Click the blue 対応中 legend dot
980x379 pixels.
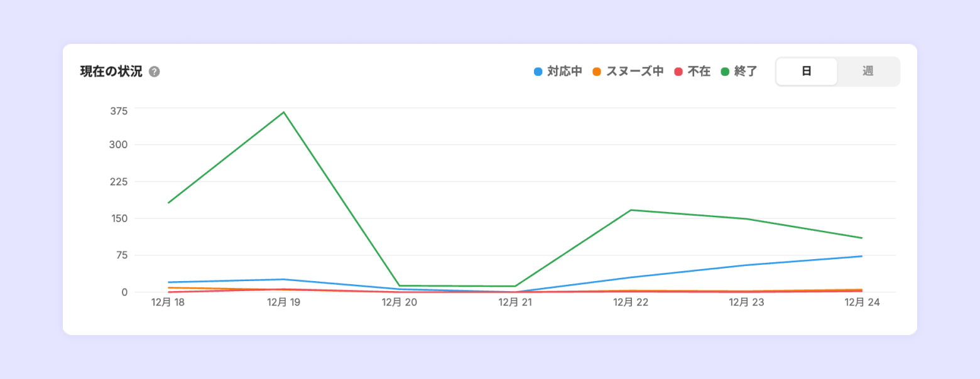(538, 72)
